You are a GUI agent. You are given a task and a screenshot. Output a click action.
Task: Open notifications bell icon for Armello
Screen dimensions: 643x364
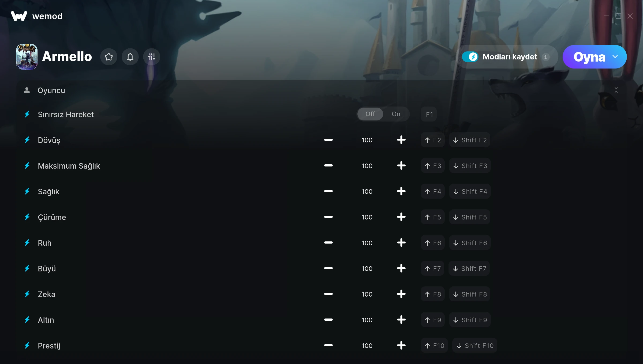point(130,57)
